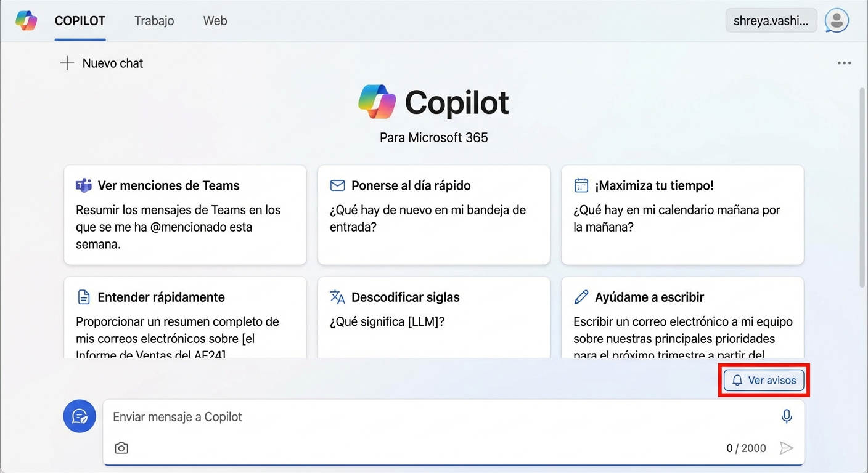Click the send message arrow icon
868x473 pixels.
point(787,448)
